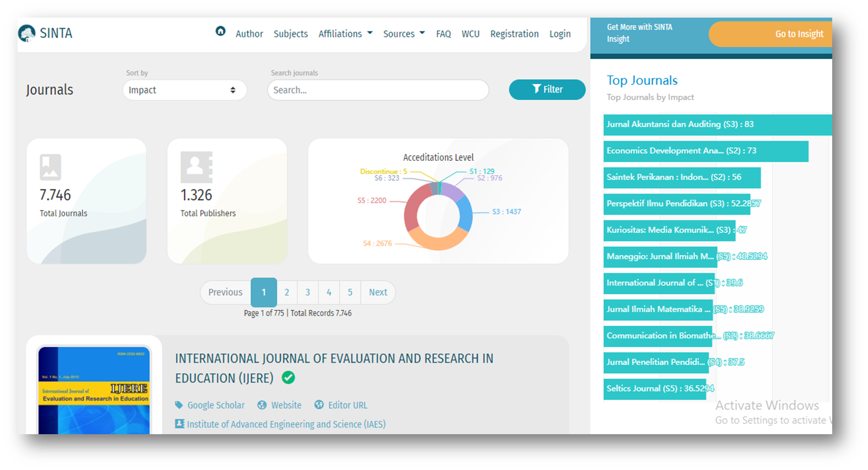Screen dimensions: 868x470
Task: Click the green verified checkmark badge
Action: [x=288, y=377]
